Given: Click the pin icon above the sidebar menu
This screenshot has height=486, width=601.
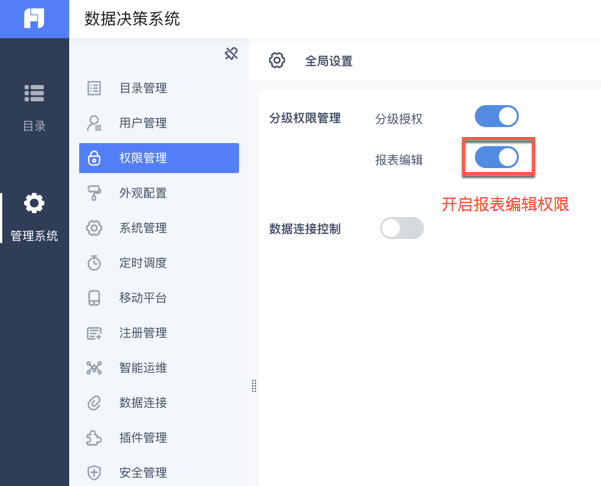Looking at the screenshot, I should pyautogui.click(x=231, y=53).
